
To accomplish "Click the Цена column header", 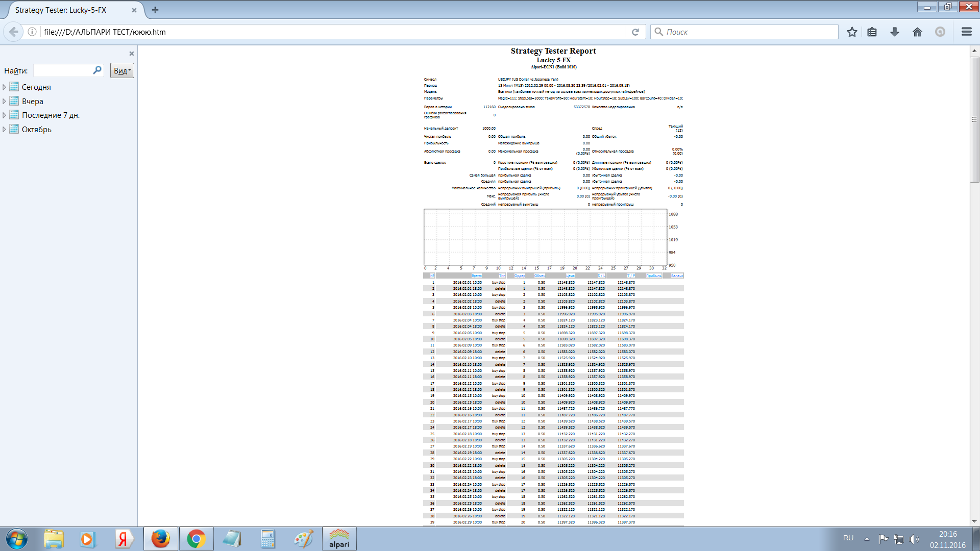I will [x=570, y=276].
